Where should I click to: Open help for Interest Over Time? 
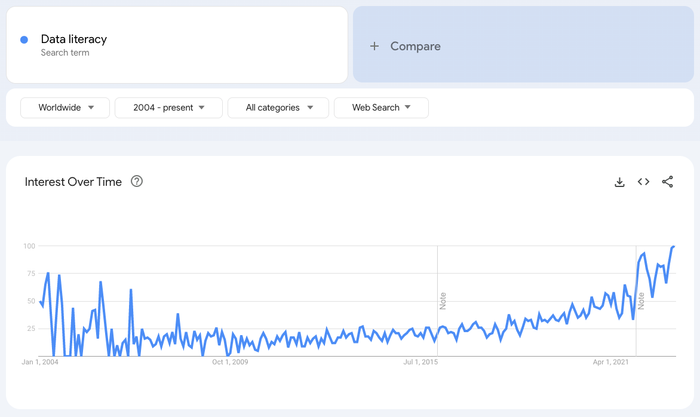click(x=137, y=181)
